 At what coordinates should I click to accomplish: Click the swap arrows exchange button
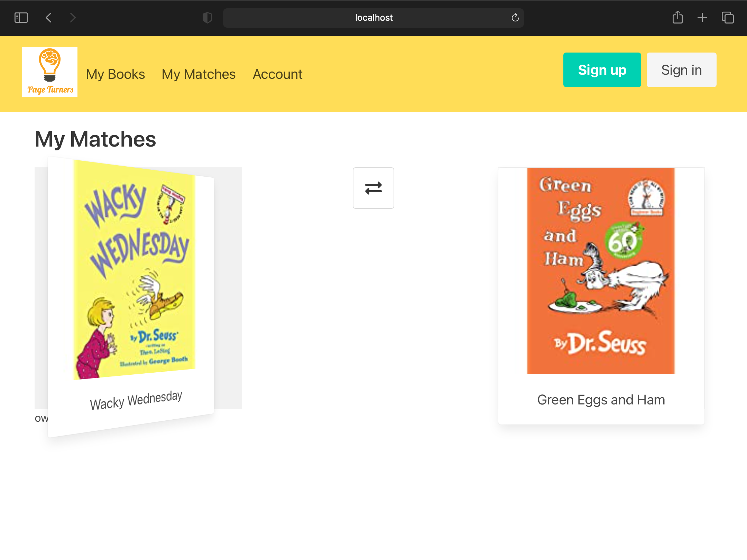click(373, 188)
